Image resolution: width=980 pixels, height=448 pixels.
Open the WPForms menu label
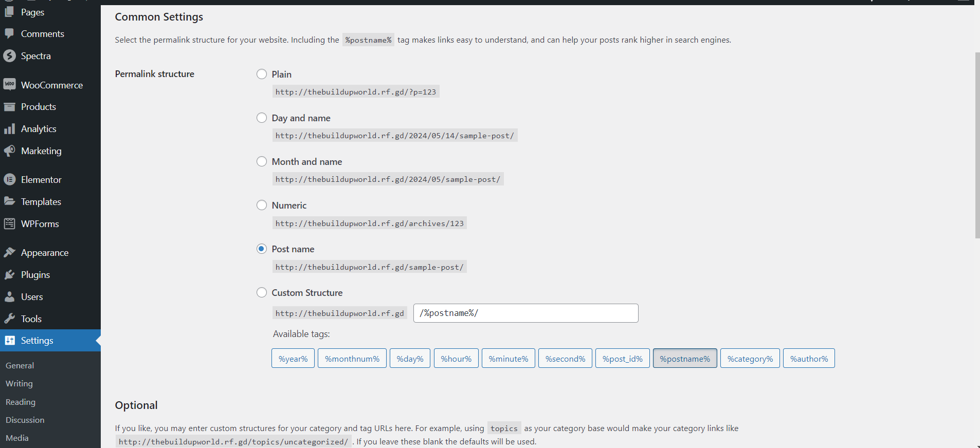click(x=40, y=224)
